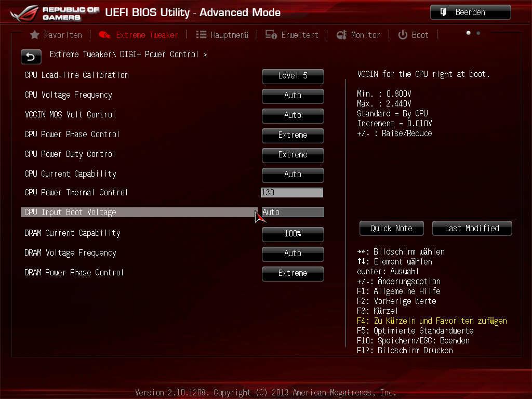Select the second page indicator dot
532x399 pixels.
[478, 33]
